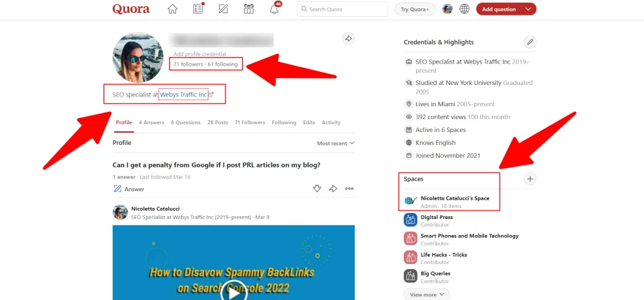
Task: Click the Life Hacks - Tricks icon
Action: pyautogui.click(x=411, y=258)
